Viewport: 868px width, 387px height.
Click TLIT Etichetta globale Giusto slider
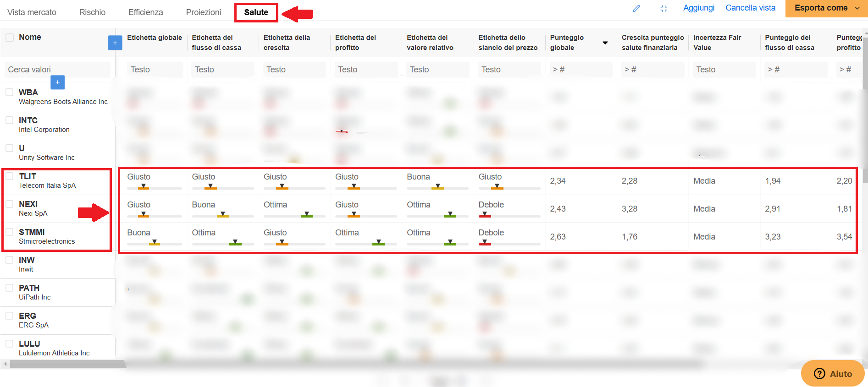coord(154,187)
